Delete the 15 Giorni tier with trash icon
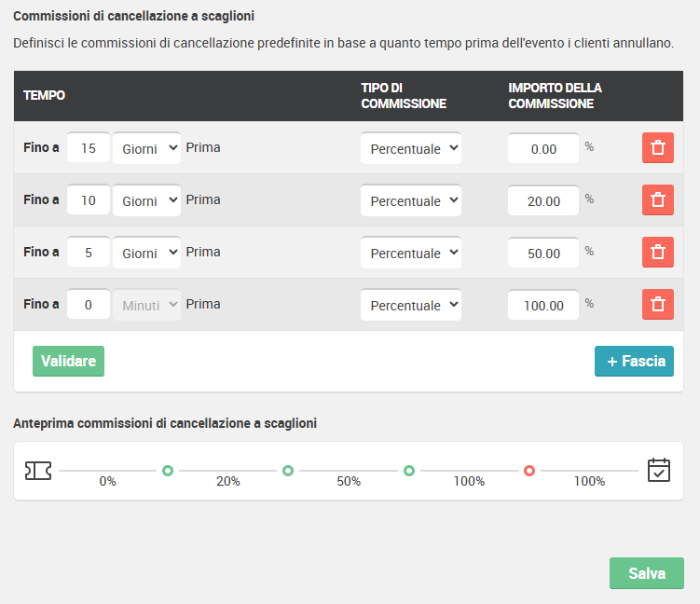The width and height of the screenshot is (700, 604). (657, 148)
